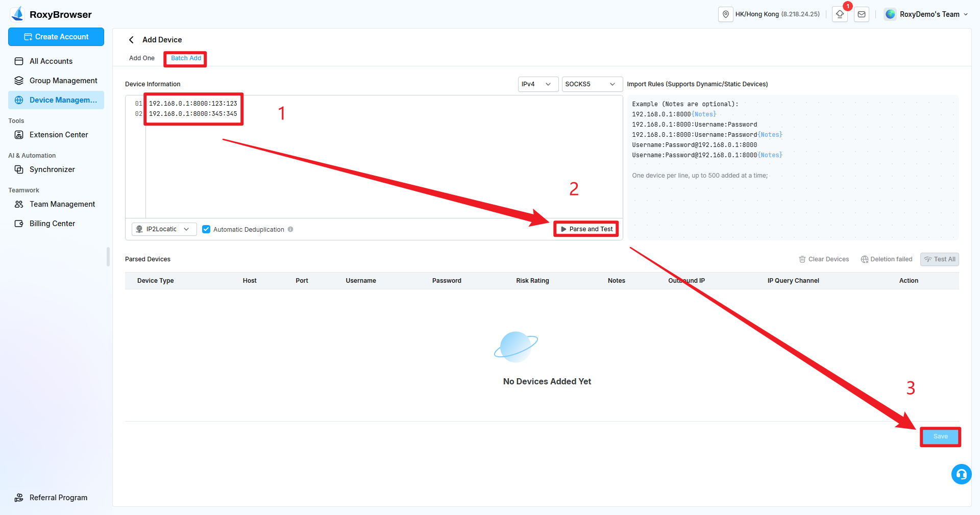Open the SOCKS5 protocol dropdown
The height and width of the screenshot is (515, 980).
click(592, 84)
